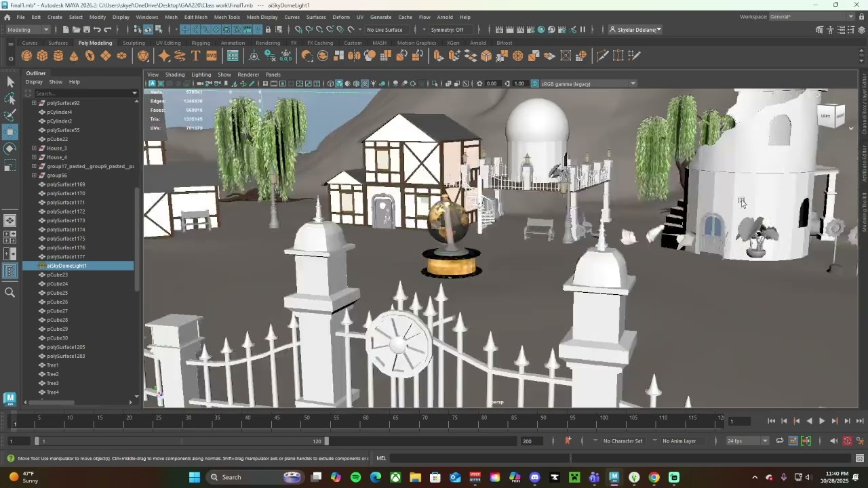Create a polygon cylinder from the shelf
This screenshot has height=488, width=868.
point(58,56)
